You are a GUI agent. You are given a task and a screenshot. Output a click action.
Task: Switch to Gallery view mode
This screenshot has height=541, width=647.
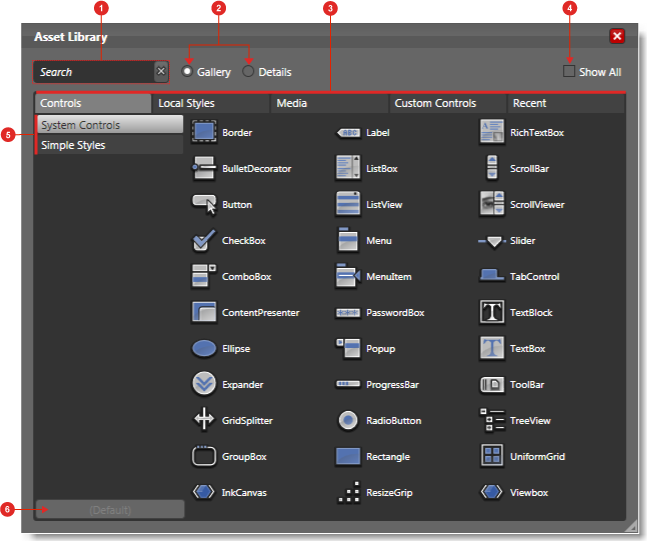[x=187, y=71]
